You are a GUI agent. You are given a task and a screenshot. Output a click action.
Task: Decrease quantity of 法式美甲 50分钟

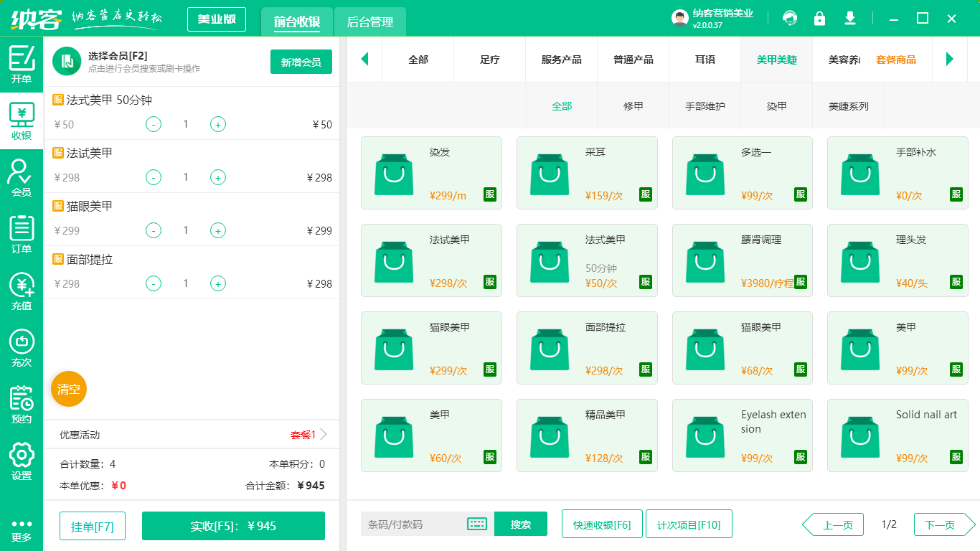154,124
